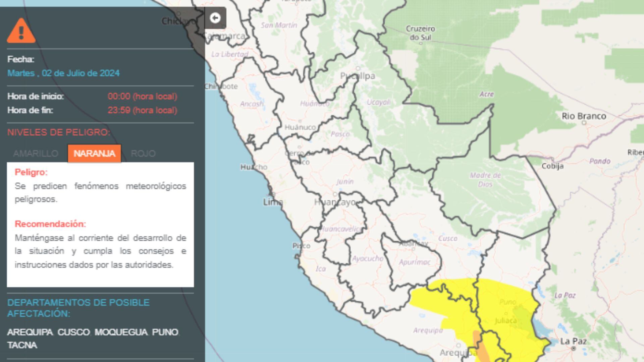Click the 'Hora de fin:' label
Viewport: 644px width, 362px height.
pos(30,110)
